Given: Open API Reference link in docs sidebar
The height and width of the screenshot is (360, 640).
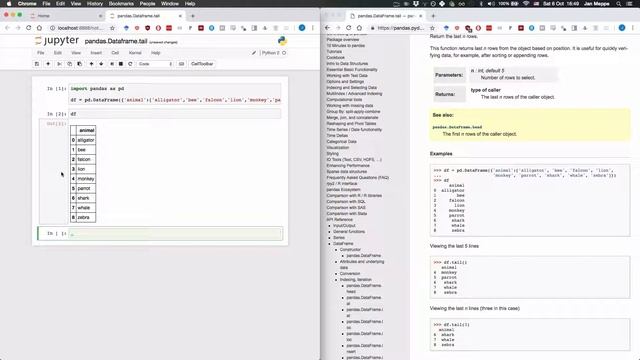Looking at the screenshot, I should click(339, 220).
